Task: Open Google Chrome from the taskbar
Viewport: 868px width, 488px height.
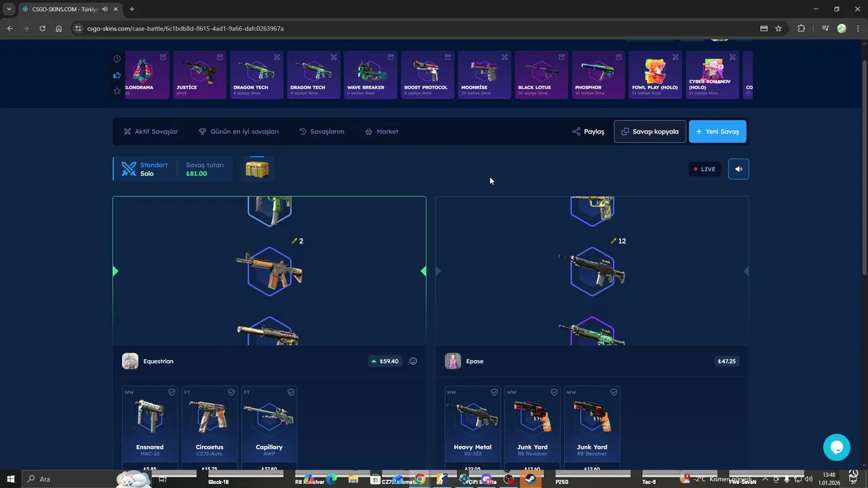Action: click(x=420, y=479)
